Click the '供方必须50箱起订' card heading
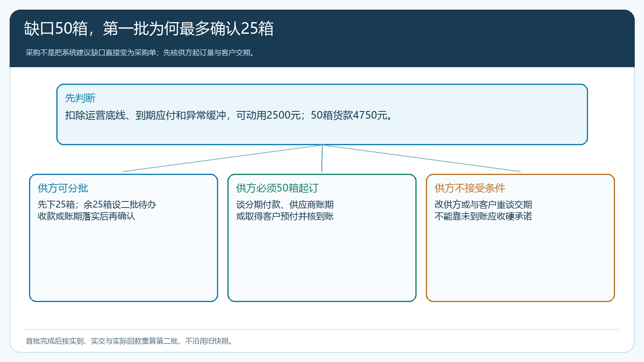 277,188
